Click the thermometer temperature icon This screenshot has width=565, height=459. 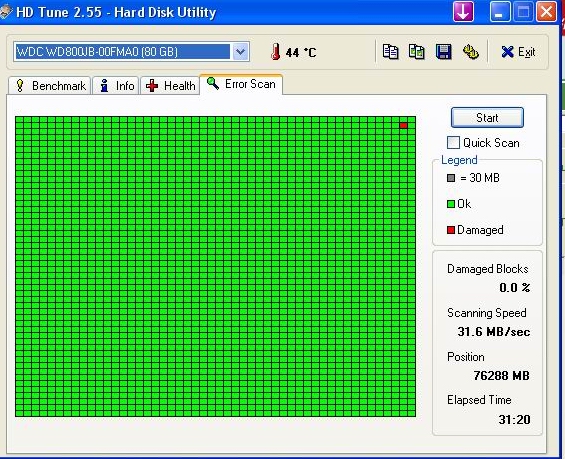click(276, 52)
